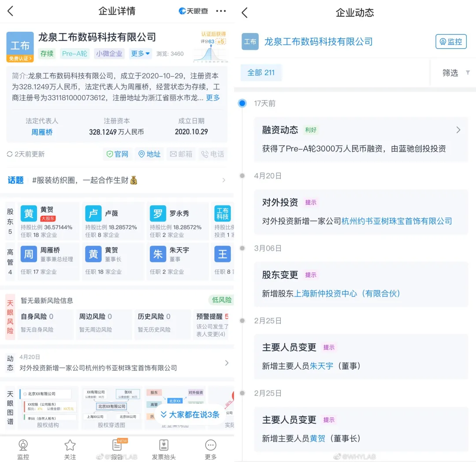Image resolution: width=476 pixels, height=462 pixels.
Task: Go back from the 企业详情 page
Action: pos(11,11)
